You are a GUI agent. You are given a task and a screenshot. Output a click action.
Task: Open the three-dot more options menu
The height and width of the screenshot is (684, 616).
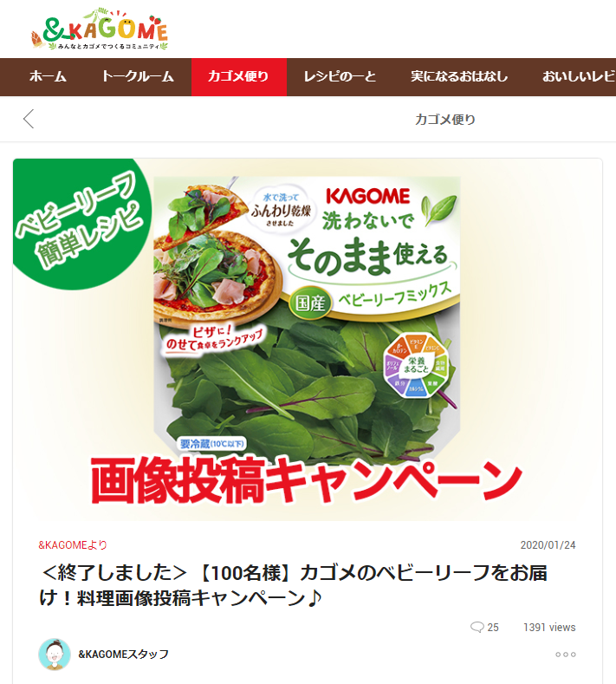tap(566, 655)
